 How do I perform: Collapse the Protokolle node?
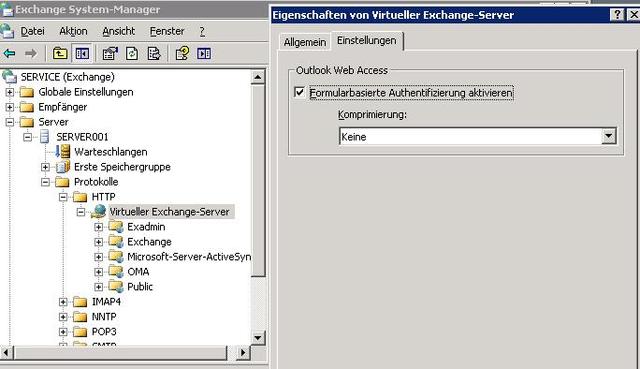(x=45, y=182)
